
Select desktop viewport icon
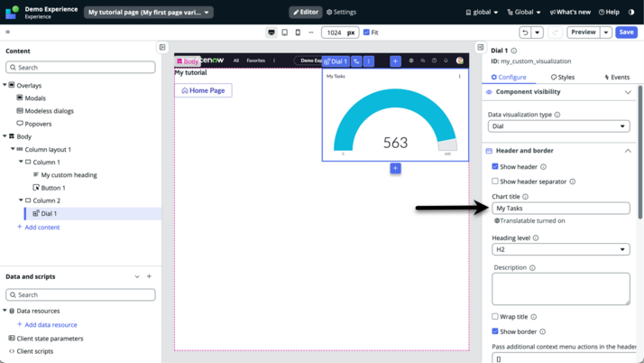pos(271,33)
